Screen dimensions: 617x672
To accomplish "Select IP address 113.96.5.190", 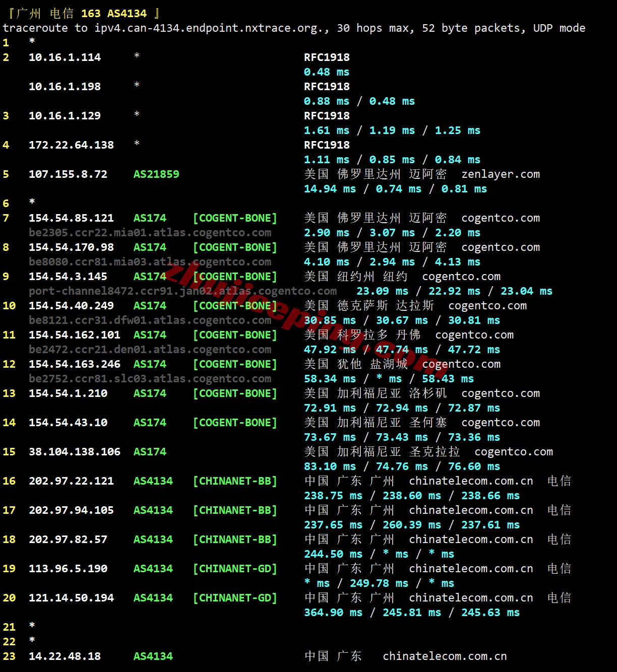I will [68, 569].
